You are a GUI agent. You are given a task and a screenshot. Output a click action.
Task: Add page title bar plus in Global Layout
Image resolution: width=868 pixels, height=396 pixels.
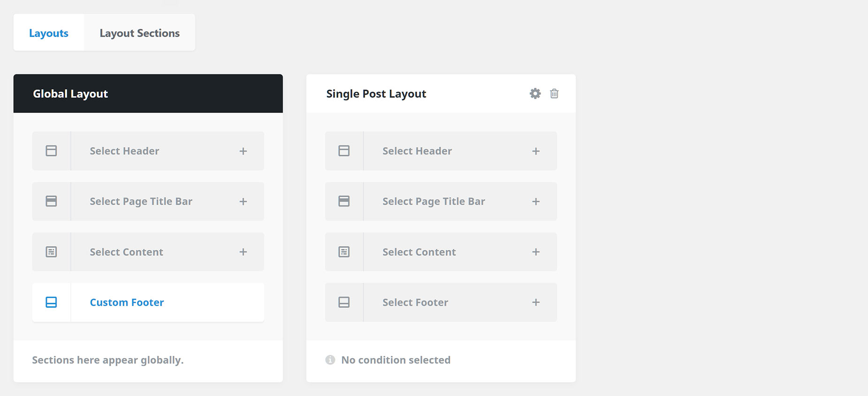pos(243,202)
